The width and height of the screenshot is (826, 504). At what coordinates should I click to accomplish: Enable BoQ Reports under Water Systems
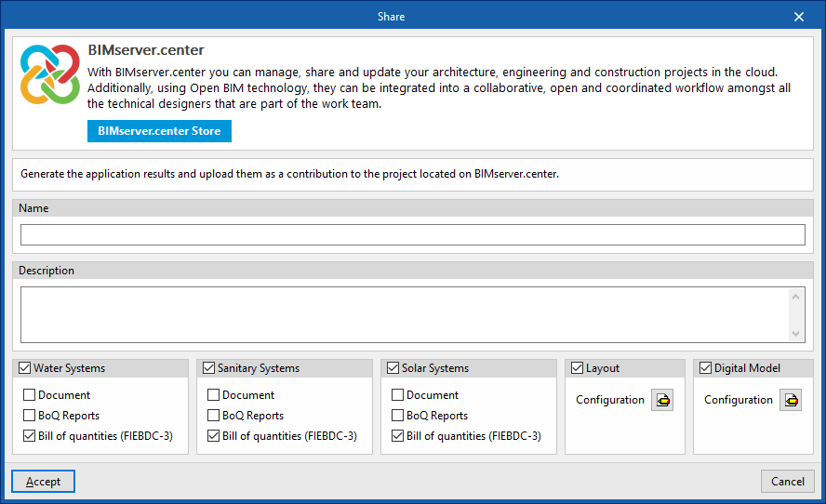(30, 416)
